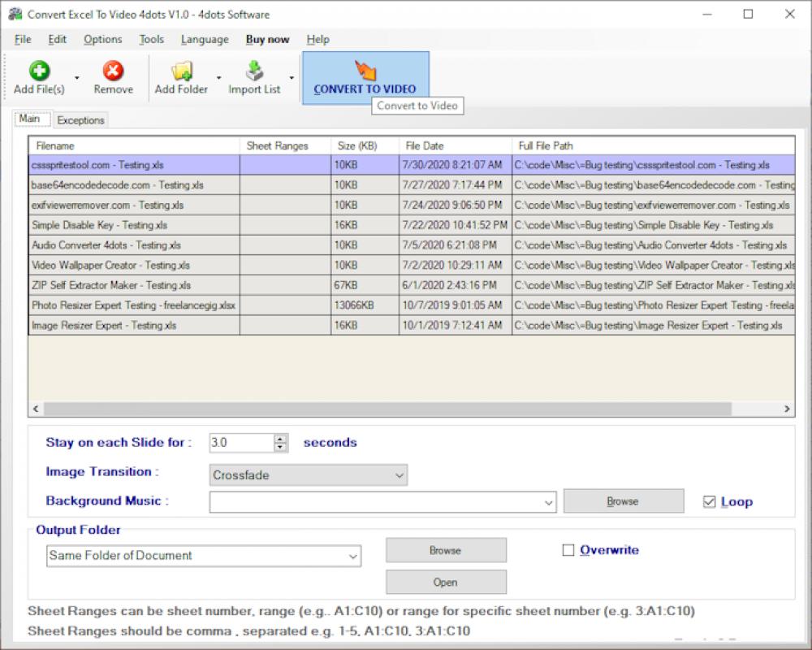
Task: Click the Open button under Output Folder
Action: point(445,582)
